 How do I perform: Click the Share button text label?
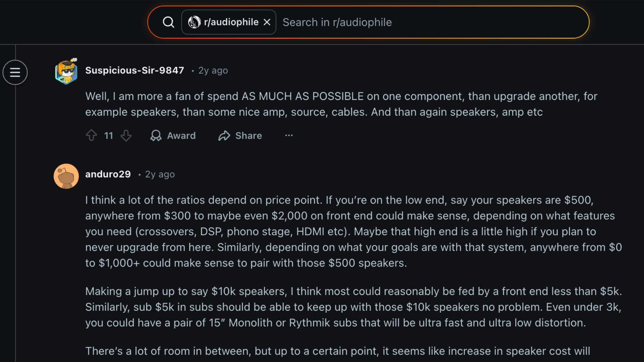click(248, 135)
